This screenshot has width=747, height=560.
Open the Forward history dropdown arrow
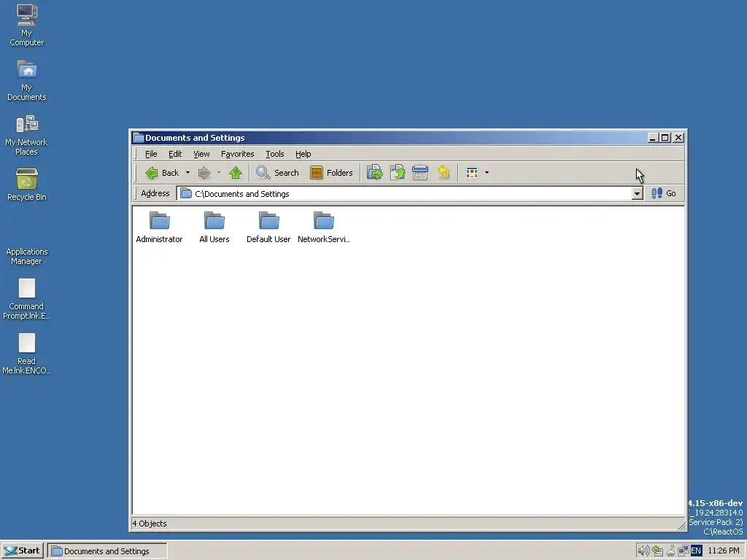coord(219,173)
